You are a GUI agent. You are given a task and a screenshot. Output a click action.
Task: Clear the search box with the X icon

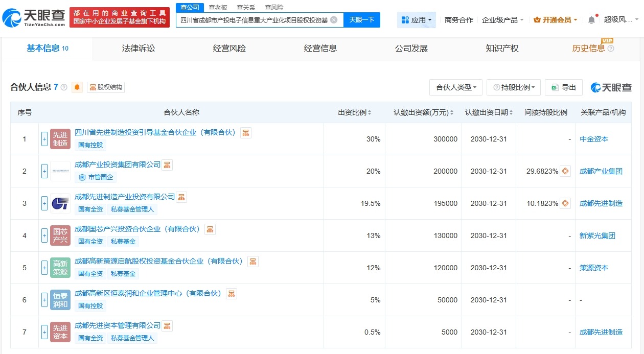[x=335, y=19]
